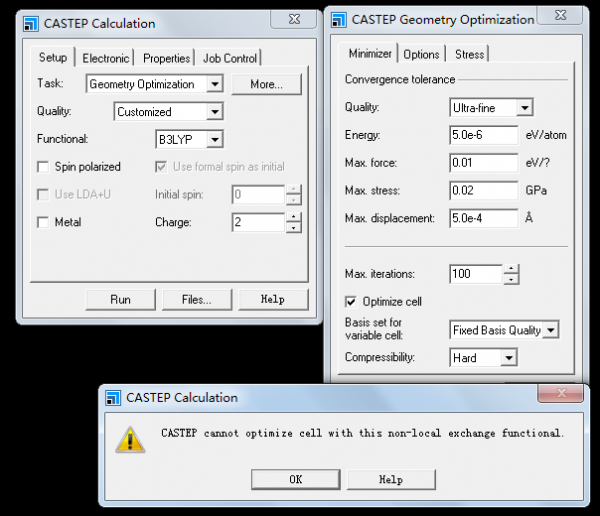Click the Initial spin field showing 0

pyautogui.click(x=259, y=194)
